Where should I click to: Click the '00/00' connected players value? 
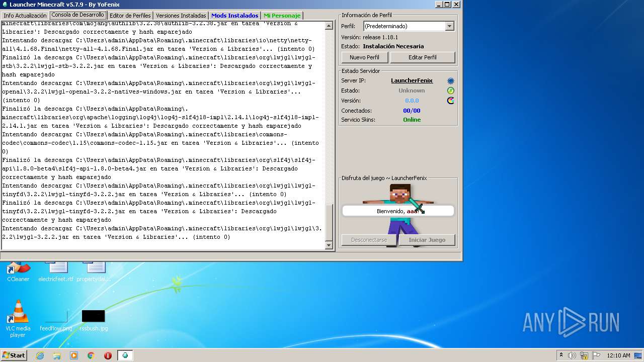(412, 111)
